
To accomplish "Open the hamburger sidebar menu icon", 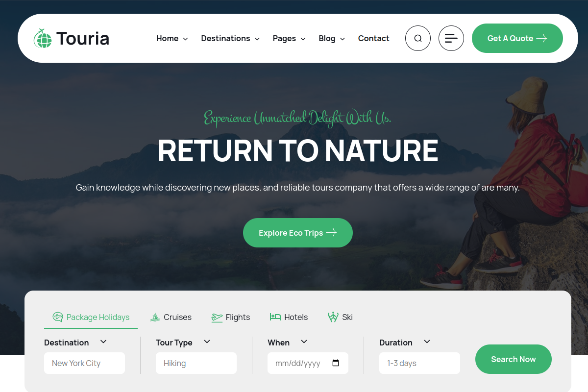I will coord(451,38).
